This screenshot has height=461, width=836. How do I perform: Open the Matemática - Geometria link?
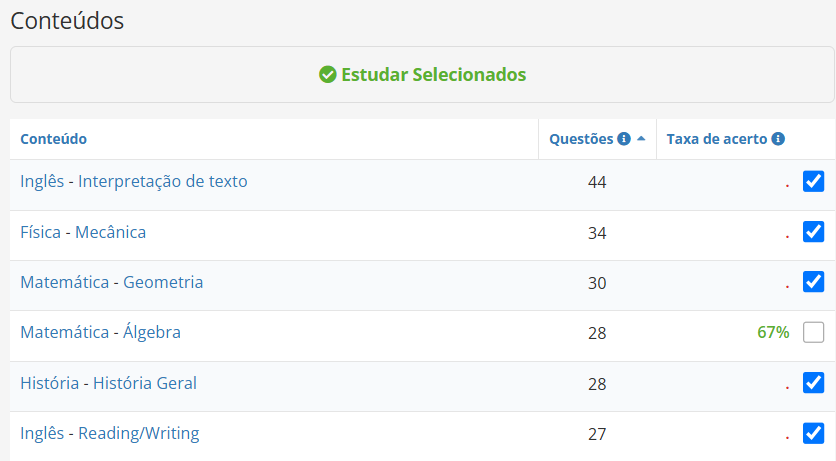click(111, 282)
